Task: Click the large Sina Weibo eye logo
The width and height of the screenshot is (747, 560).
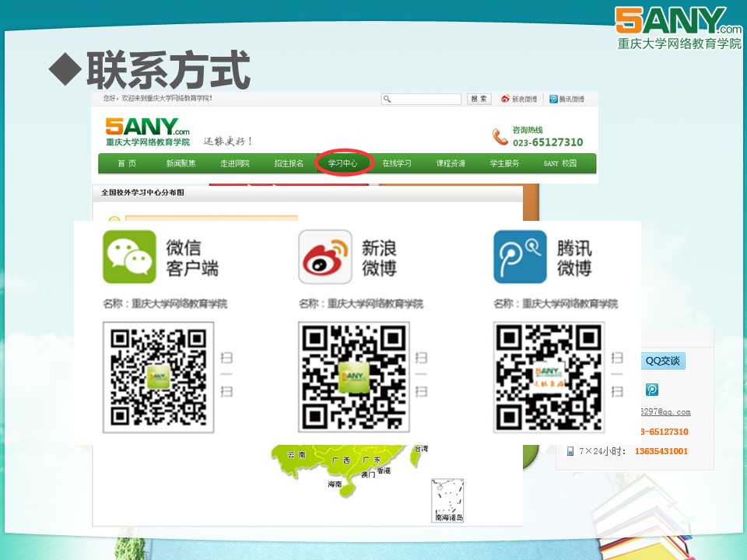Action: (x=325, y=257)
